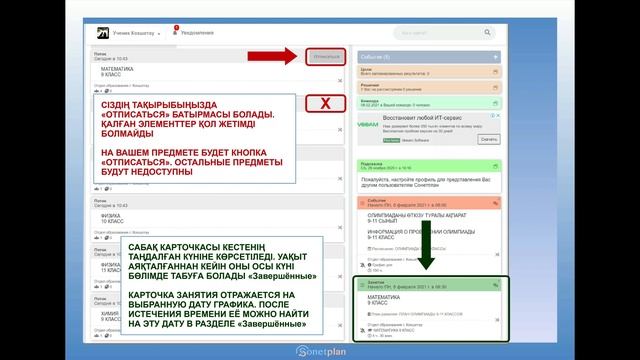Open menu icon on red Событие card
640x360 pixels.
coord(362,203)
